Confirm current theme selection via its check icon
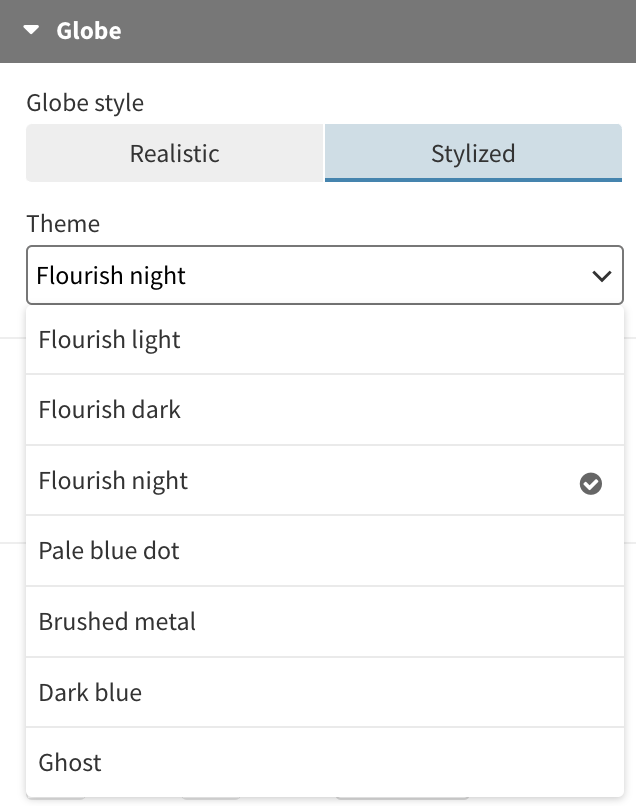This screenshot has height=806, width=636. pyautogui.click(x=591, y=484)
